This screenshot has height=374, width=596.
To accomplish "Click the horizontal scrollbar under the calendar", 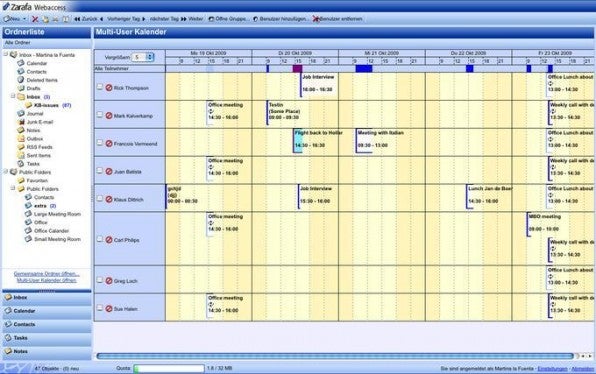I will click(334, 356).
